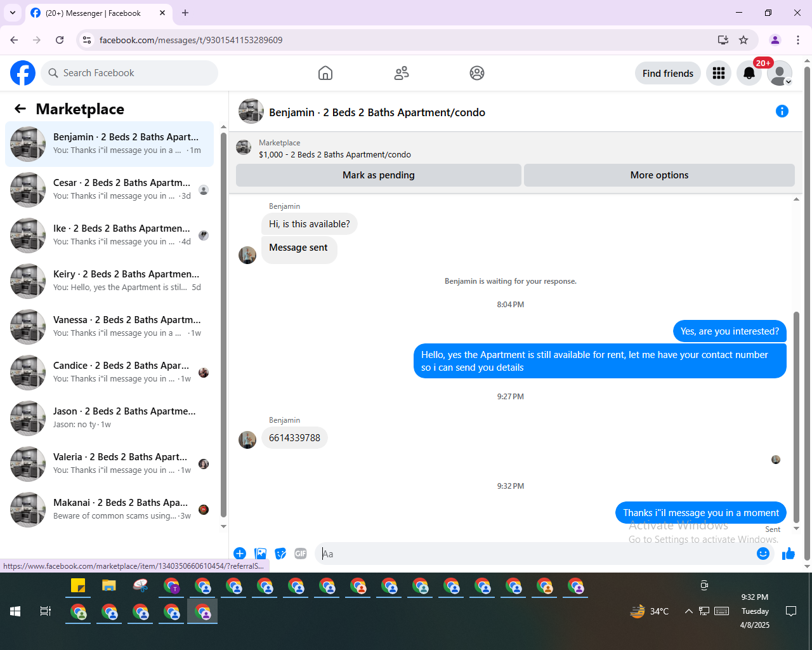Open File Explorer from the taskbar
Image resolution: width=812 pixels, height=650 pixels.
(109, 586)
